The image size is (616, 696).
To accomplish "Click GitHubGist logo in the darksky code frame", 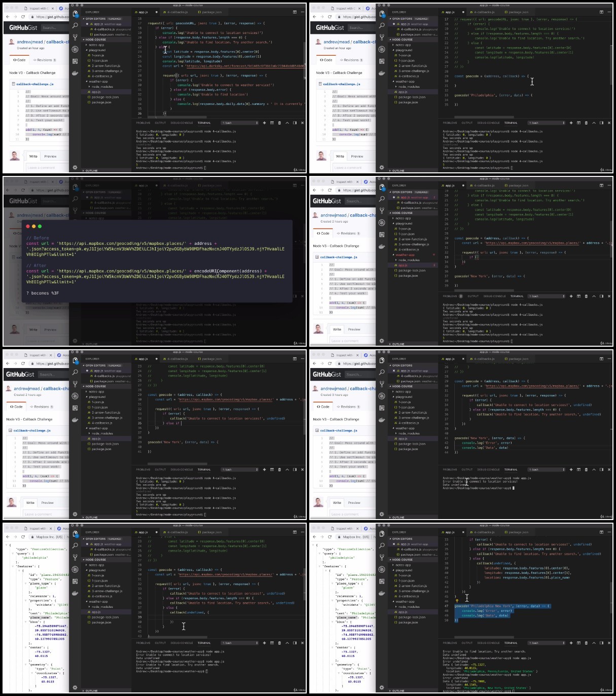I will (x=23, y=28).
